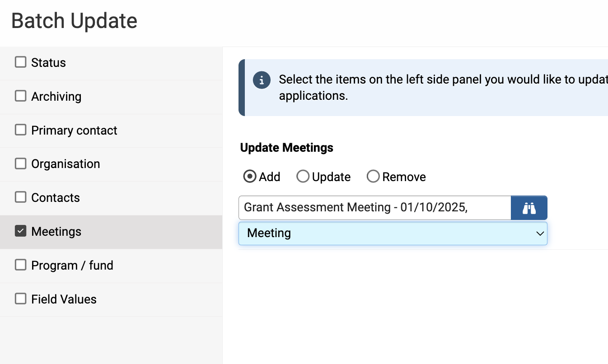Select the Remove radio button

click(373, 177)
